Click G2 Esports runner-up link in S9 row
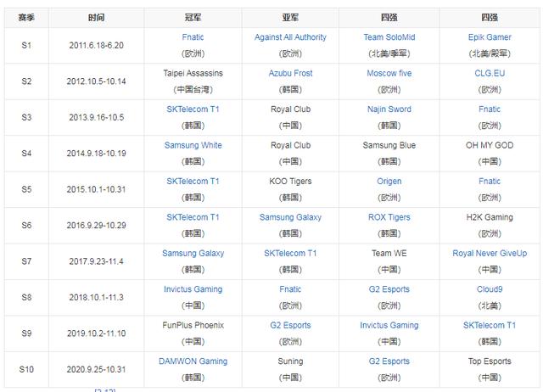This screenshot has height=392, width=543. pos(290,325)
